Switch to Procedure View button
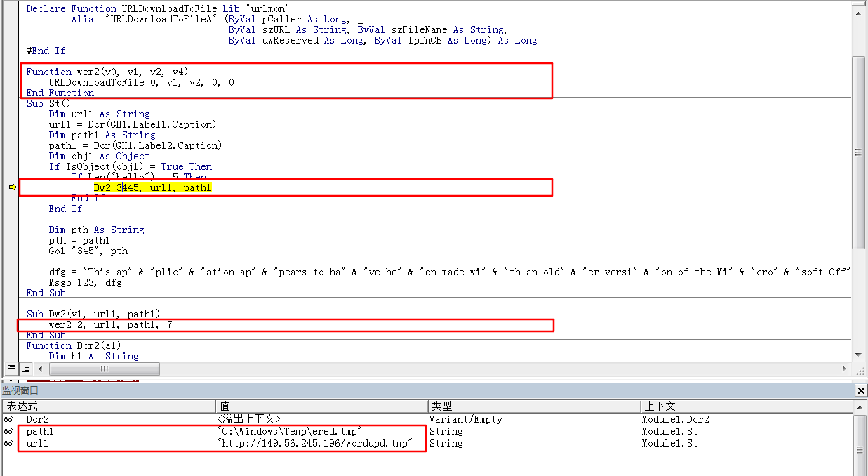Screen dimensions: 868x476 pos(11,369)
